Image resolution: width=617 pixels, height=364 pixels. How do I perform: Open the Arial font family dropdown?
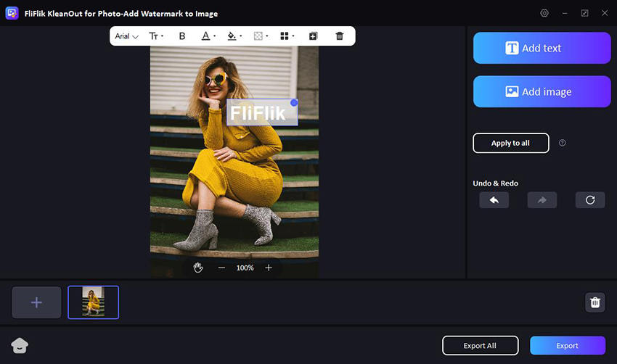point(126,36)
